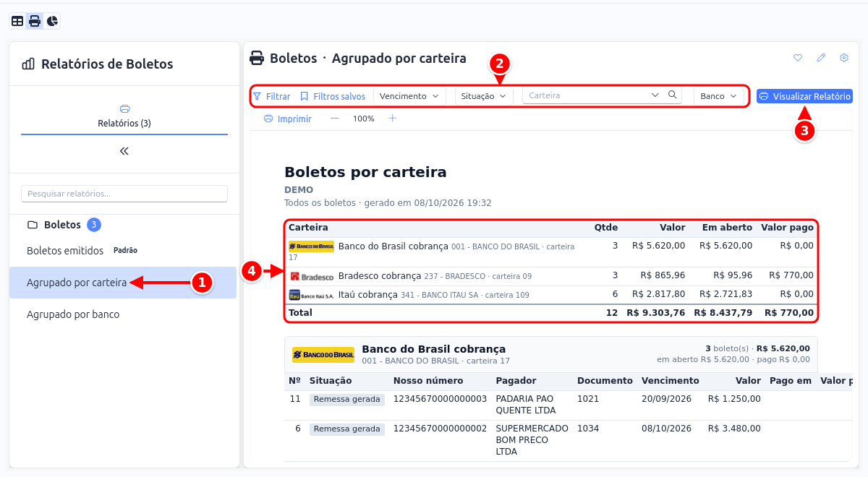Click document number 1034

[x=588, y=429]
